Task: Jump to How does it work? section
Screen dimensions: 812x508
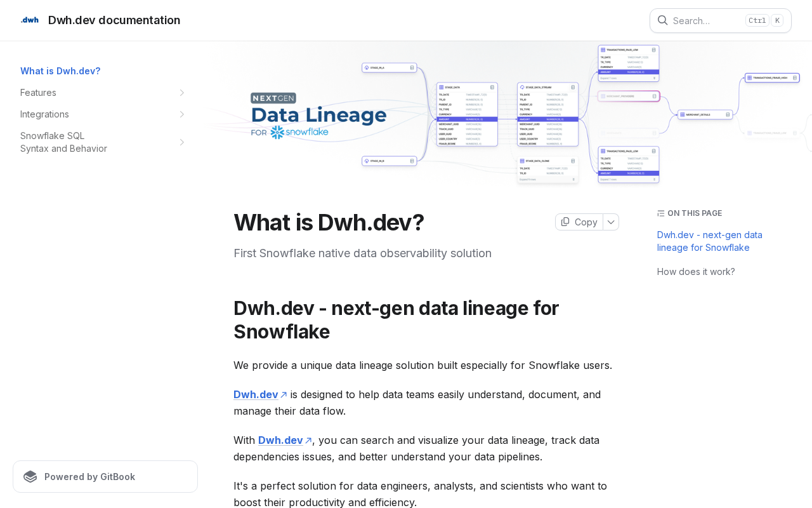Action: (696, 272)
